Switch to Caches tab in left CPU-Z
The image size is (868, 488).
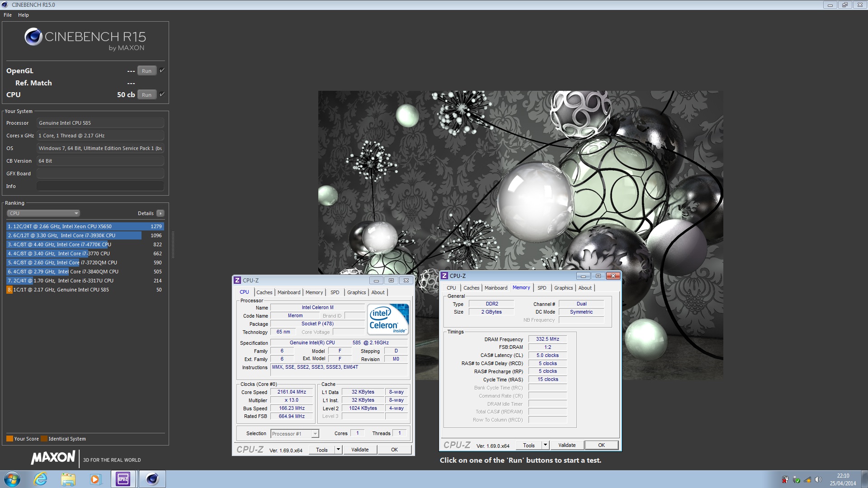click(264, 292)
